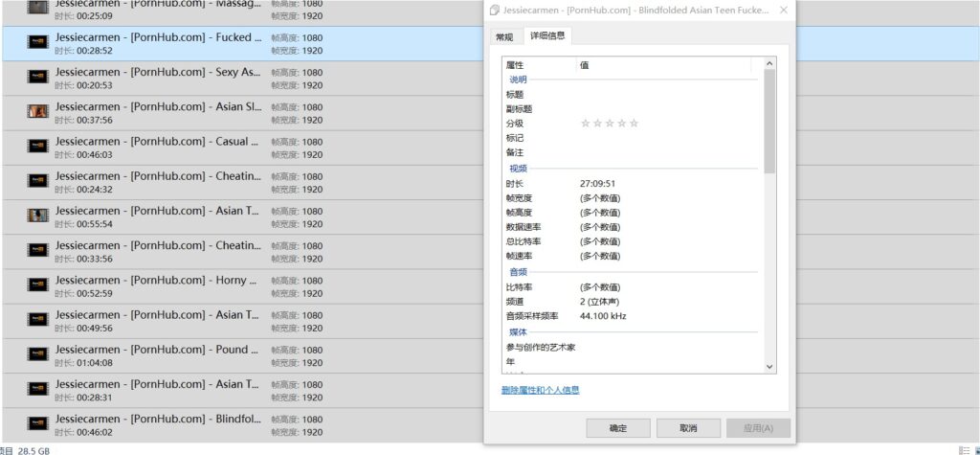This screenshot has width=980, height=455.
Task: Open the 删除属性和个人信息 link
Action: coord(540,390)
